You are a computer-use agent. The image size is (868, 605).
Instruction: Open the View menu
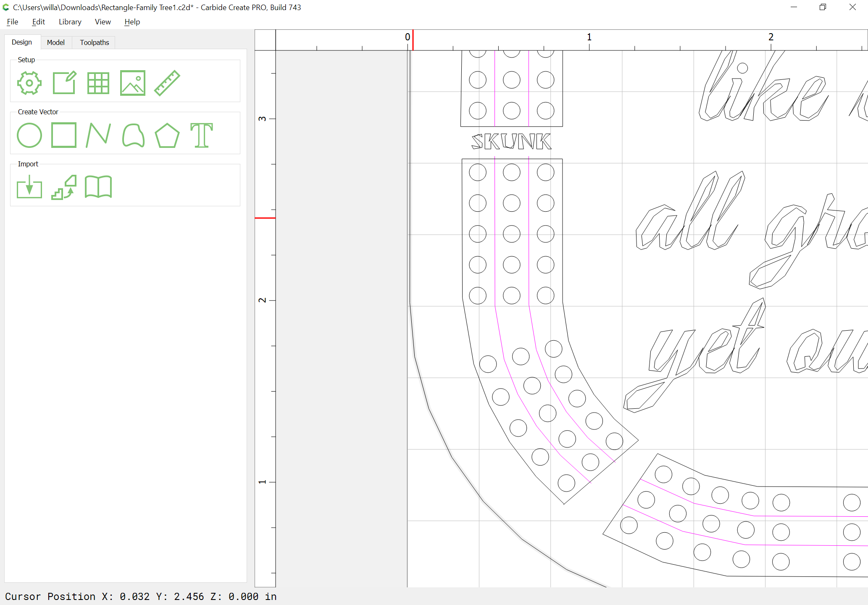[x=103, y=22]
